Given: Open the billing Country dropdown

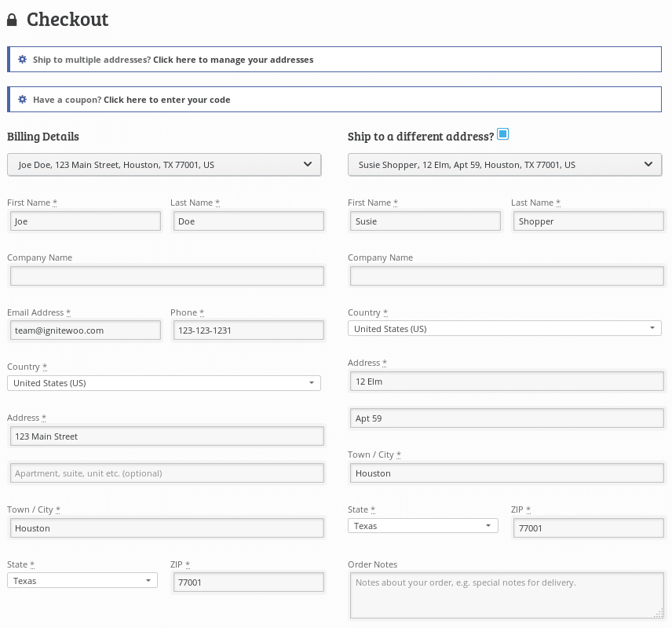Looking at the screenshot, I should (164, 383).
